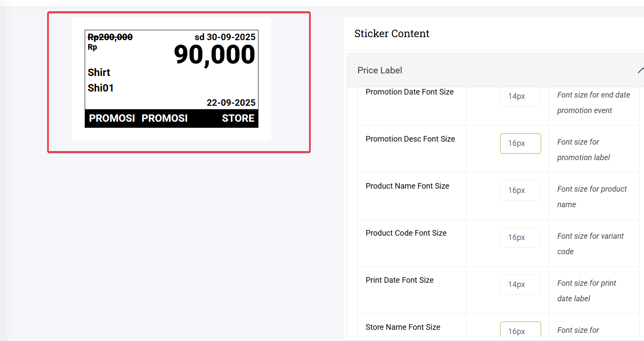
Task: Click the STORE text in black footer
Action: tap(238, 118)
